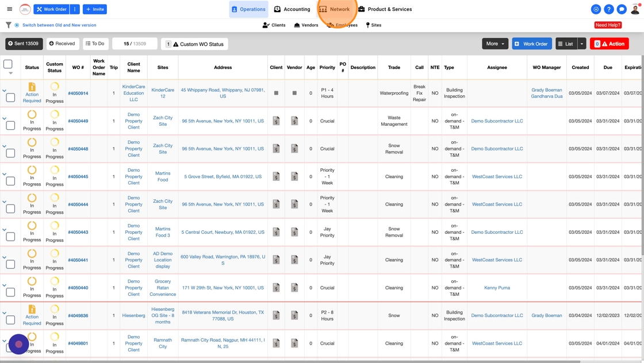
Task: Toggle the select-all header checkbox
Action: pyautogui.click(x=8, y=64)
